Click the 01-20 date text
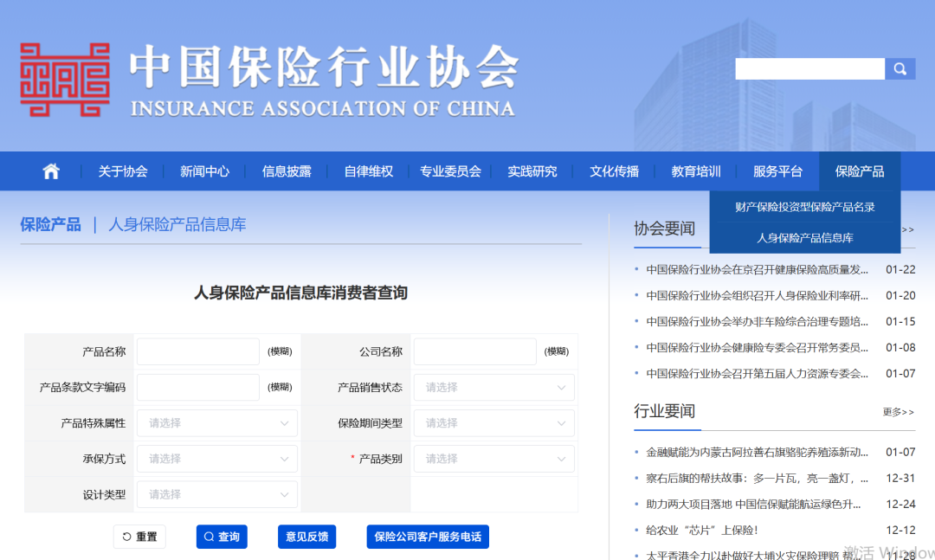 (900, 296)
